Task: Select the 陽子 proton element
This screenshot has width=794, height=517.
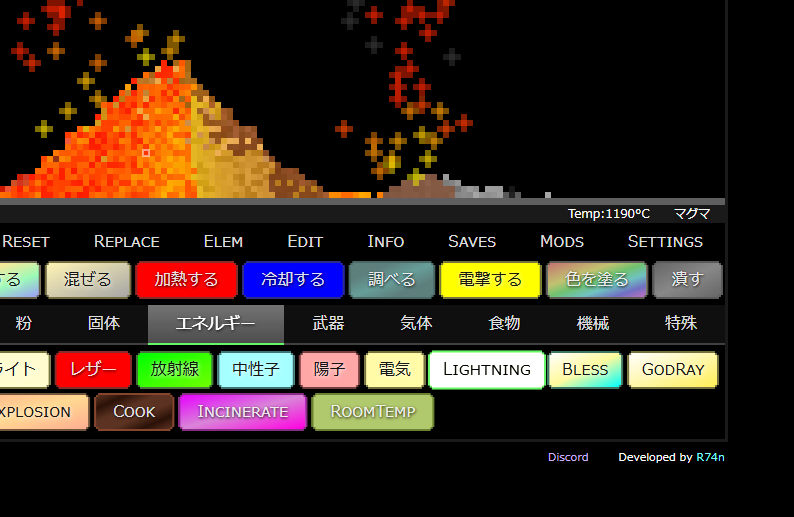Action: pyautogui.click(x=329, y=369)
